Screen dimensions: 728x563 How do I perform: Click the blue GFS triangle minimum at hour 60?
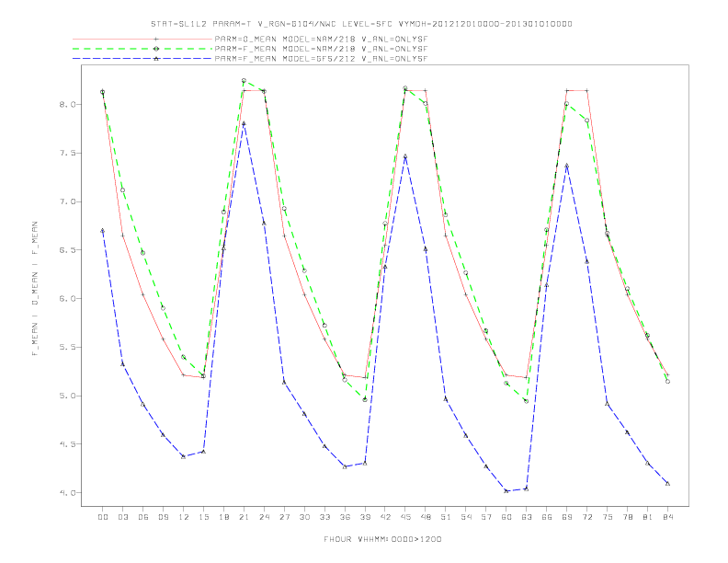[506, 490]
